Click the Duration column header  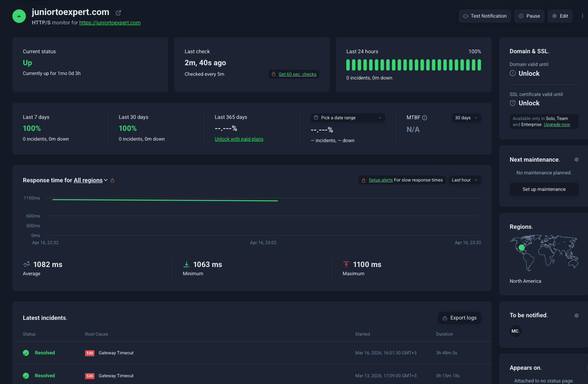444,334
